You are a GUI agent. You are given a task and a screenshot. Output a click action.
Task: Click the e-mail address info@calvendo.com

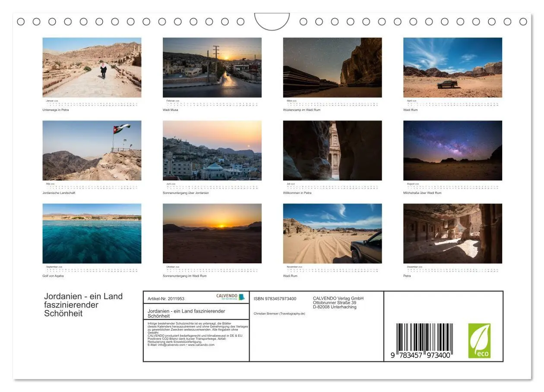[171, 345]
